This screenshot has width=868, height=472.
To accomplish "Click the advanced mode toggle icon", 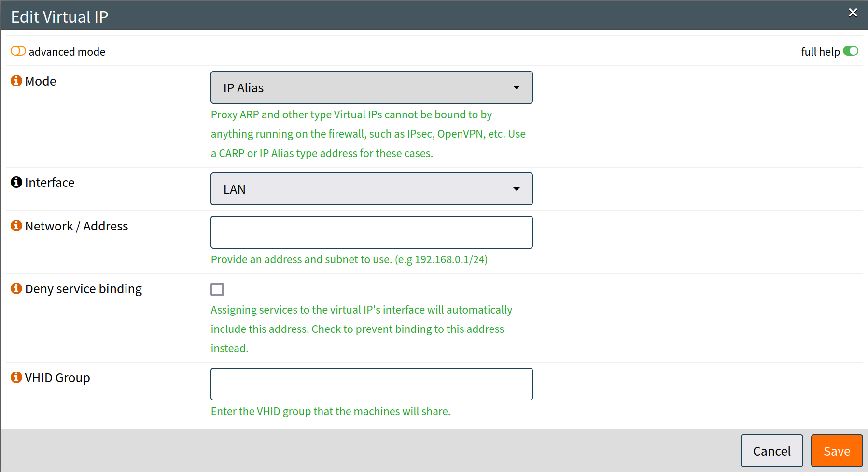I will pyautogui.click(x=17, y=51).
